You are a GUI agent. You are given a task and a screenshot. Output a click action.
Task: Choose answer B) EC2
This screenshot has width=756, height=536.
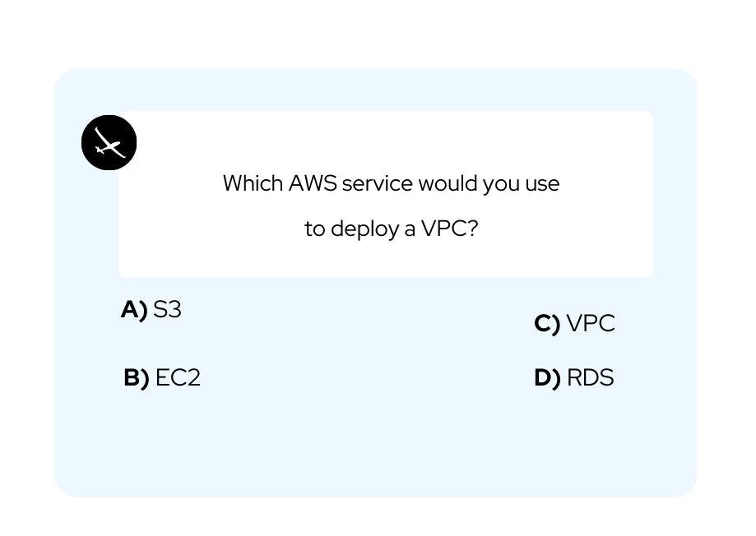click(161, 377)
